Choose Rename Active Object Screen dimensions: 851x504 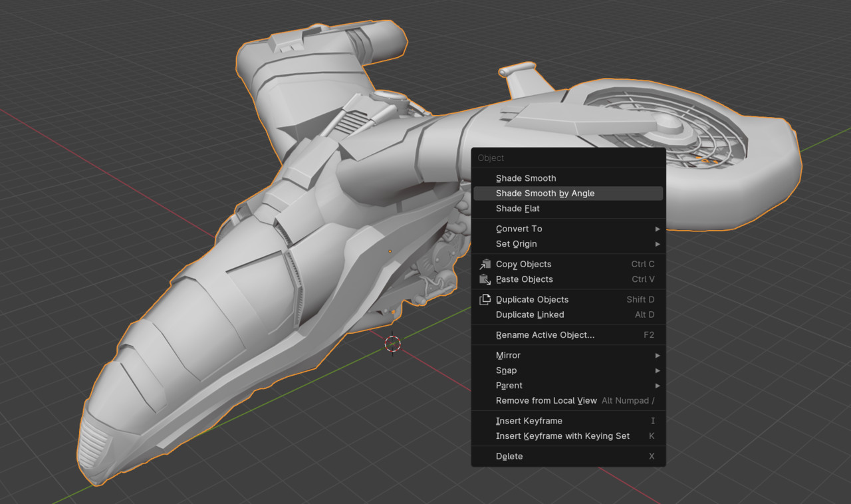(x=568, y=335)
